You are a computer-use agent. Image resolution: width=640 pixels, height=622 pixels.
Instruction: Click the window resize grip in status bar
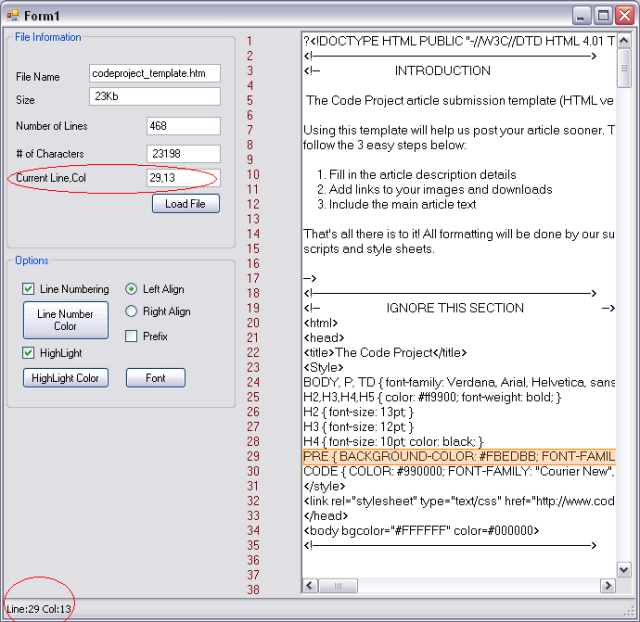[631, 611]
